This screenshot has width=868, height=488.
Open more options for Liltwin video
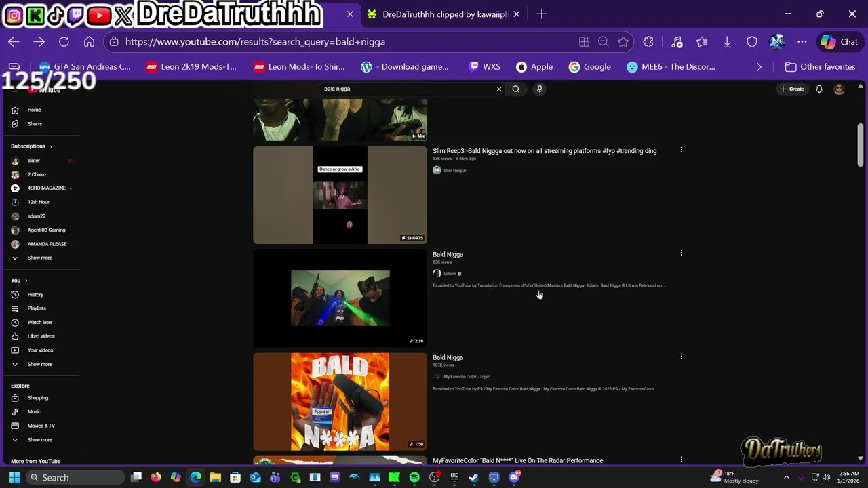tap(681, 253)
